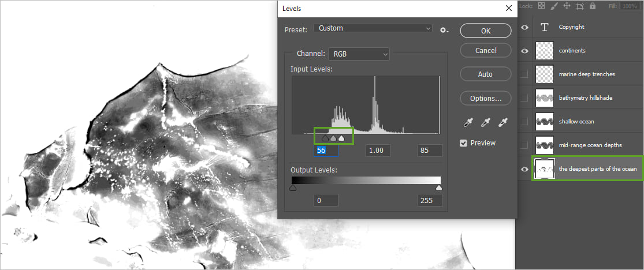
Task: Click the Levels dialog title text
Action: (292, 9)
